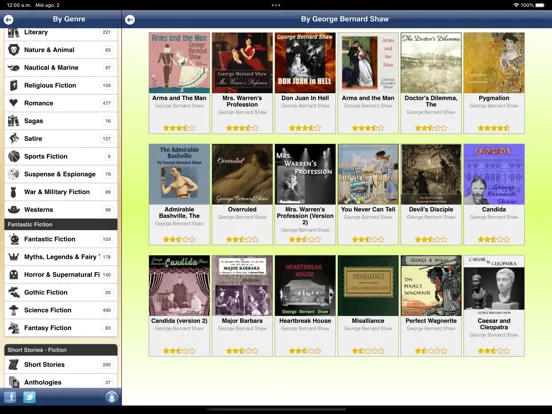Open the Facebook share icon

(10, 397)
